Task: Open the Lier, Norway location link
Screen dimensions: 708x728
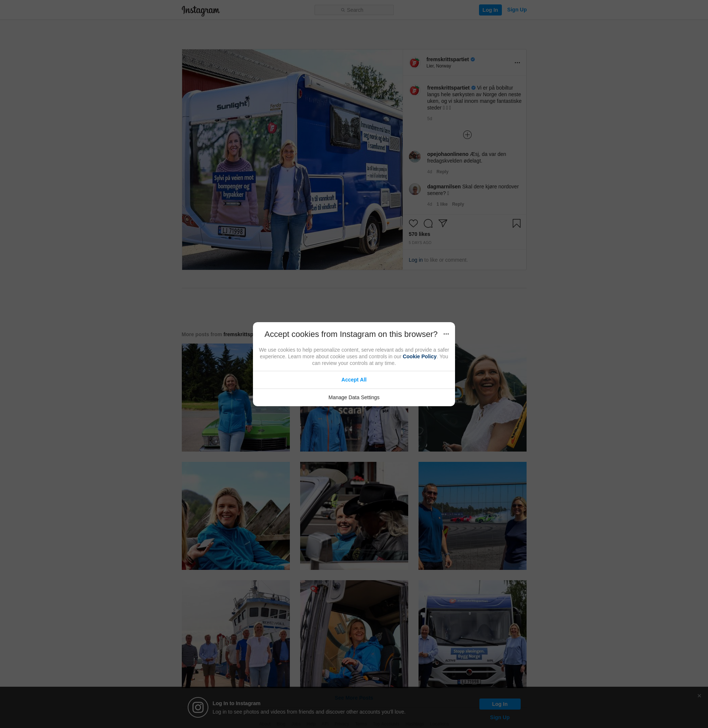Action: coord(438,66)
